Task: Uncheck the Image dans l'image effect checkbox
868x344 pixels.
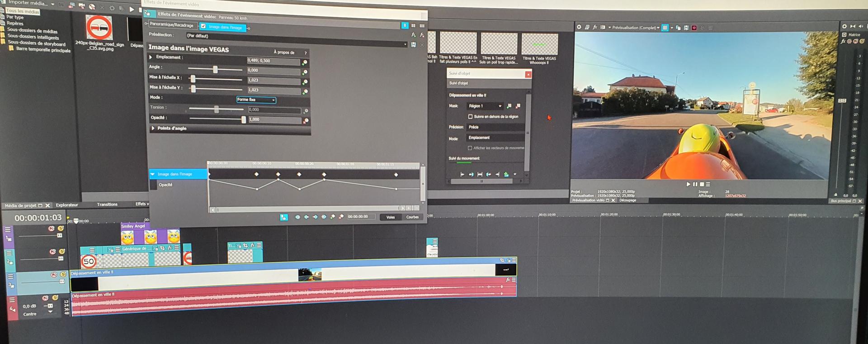Action: click(x=203, y=26)
